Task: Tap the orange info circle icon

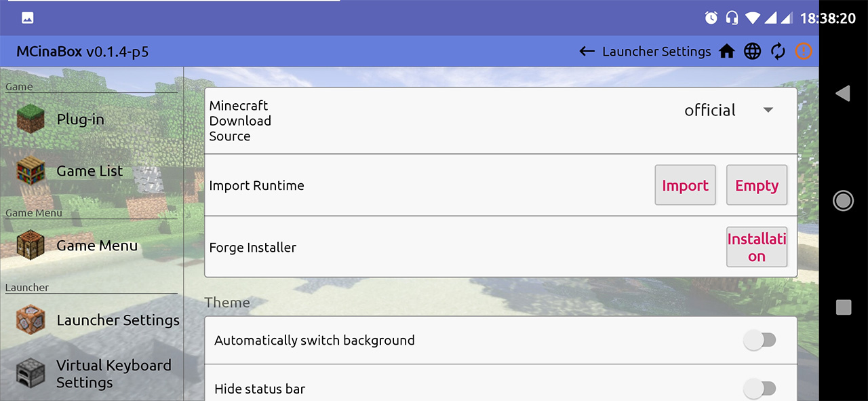Action: (804, 52)
